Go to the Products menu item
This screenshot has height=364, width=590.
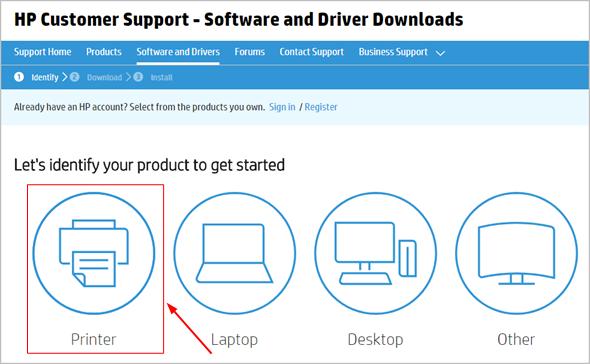click(104, 52)
